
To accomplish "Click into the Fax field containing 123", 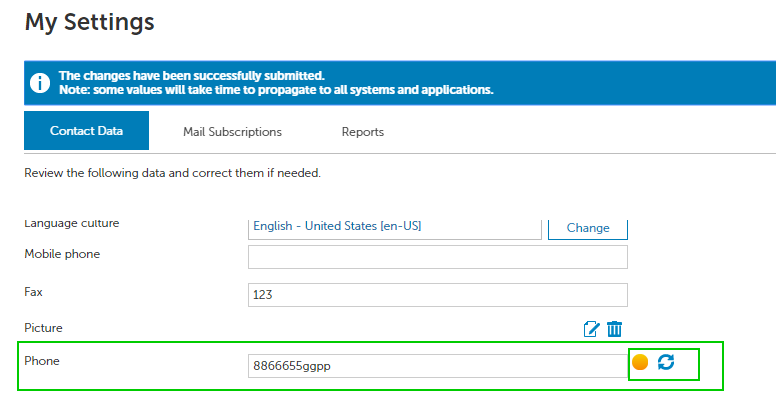I will click(438, 295).
